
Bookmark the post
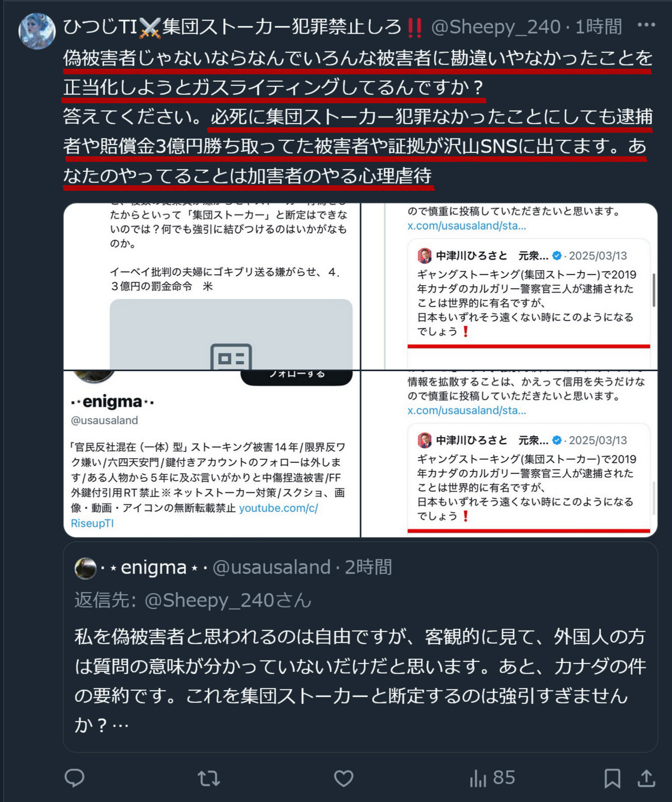[x=612, y=778]
